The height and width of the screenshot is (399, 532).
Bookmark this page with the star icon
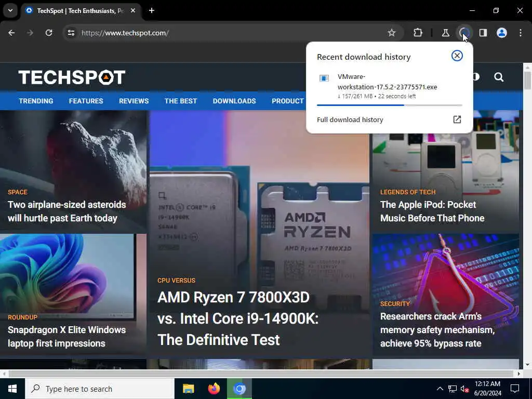pyautogui.click(x=392, y=33)
